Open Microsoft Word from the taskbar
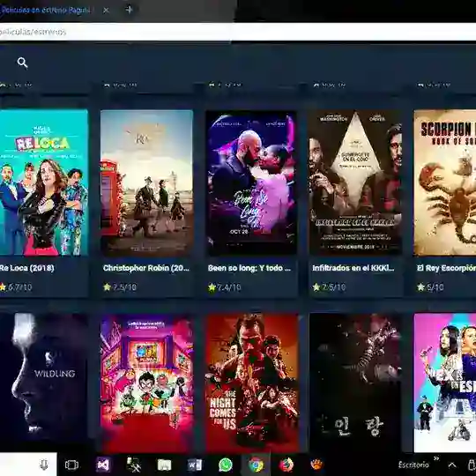The height and width of the screenshot is (476, 476). click(x=195, y=465)
